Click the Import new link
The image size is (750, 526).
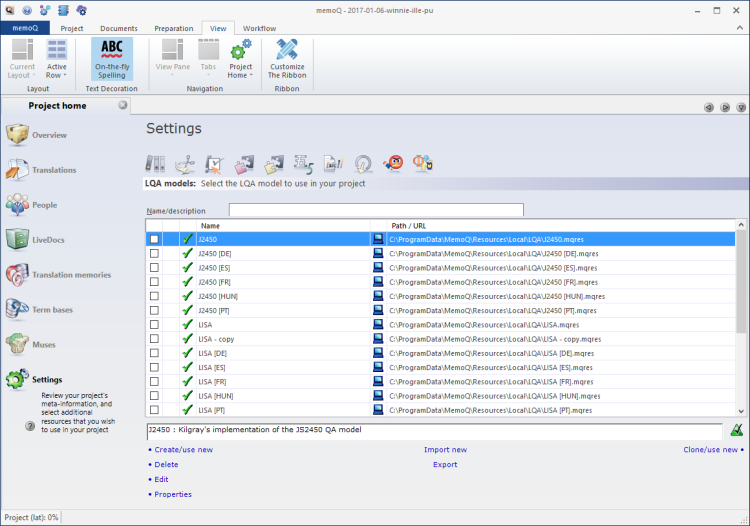coord(445,450)
